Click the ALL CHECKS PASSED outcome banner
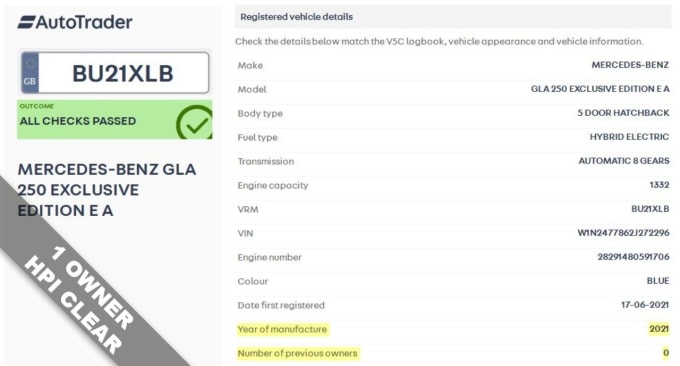The image size is (680, 366). (x=115, y=120)
